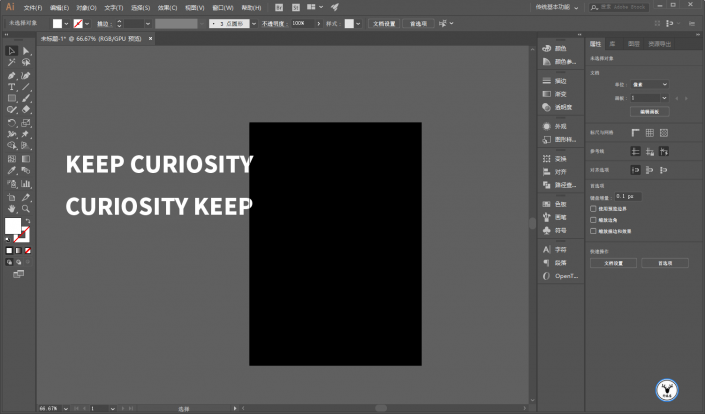
Task: Open the 窗口(W) menu
Action: (x=223, y=8)
